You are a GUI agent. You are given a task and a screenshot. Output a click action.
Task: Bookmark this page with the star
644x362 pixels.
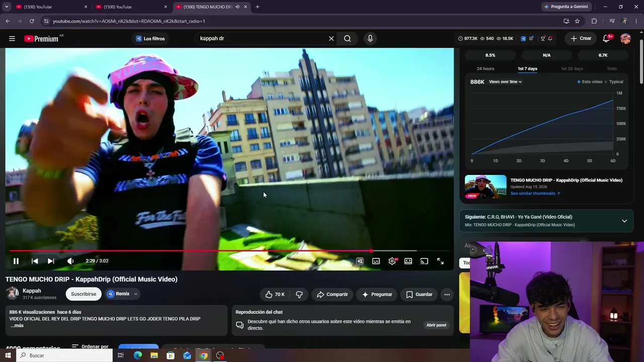[577, 21]
